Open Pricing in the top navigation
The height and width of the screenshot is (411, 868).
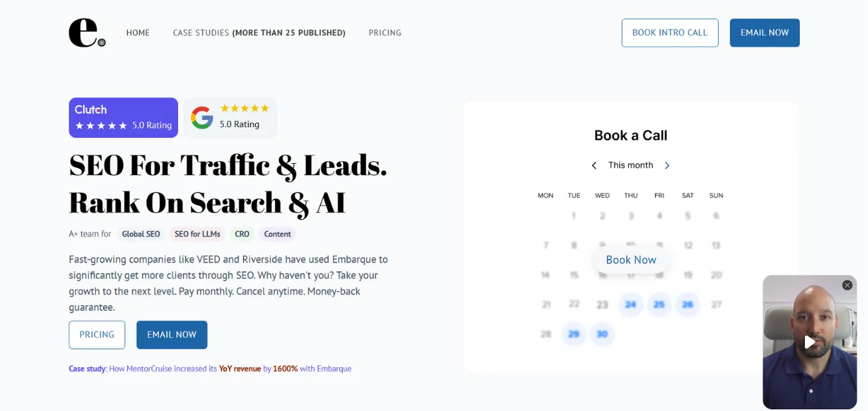coord(384,33)
